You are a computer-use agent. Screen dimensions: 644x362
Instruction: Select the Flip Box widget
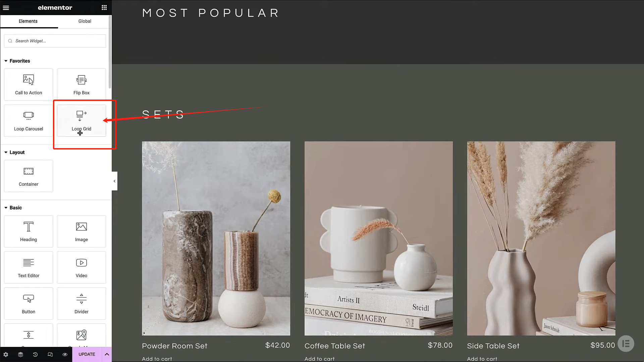tap(82, 84)
